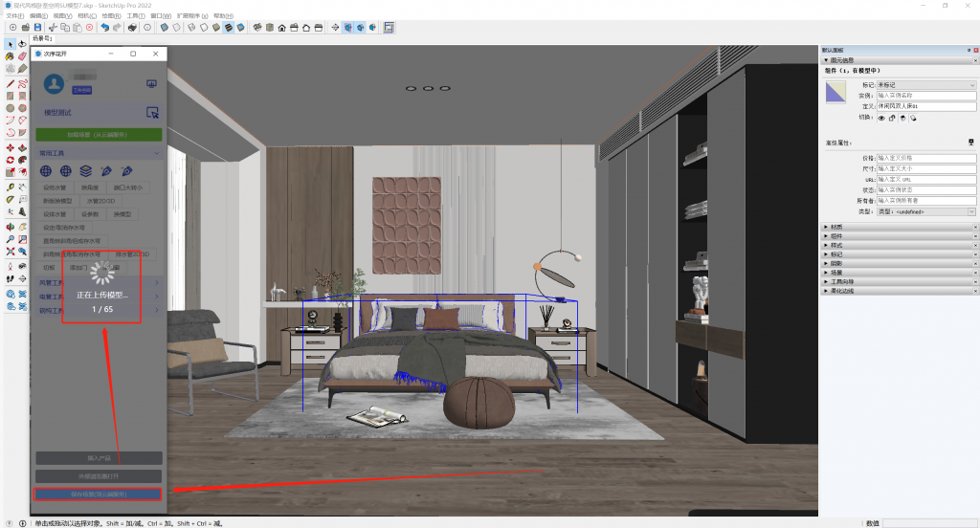Open the 文件(F) menu
980x528 pixels.
15,15
